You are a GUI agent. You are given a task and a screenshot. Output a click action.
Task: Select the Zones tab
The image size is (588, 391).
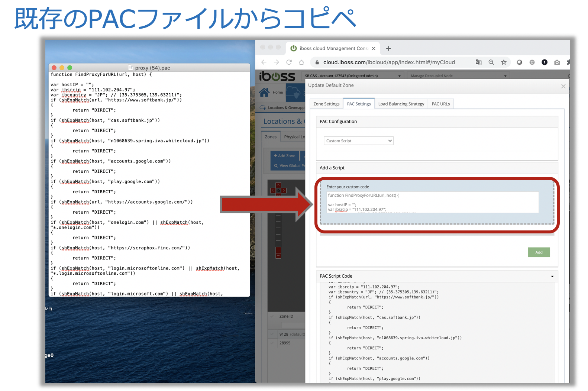(271, 137)
